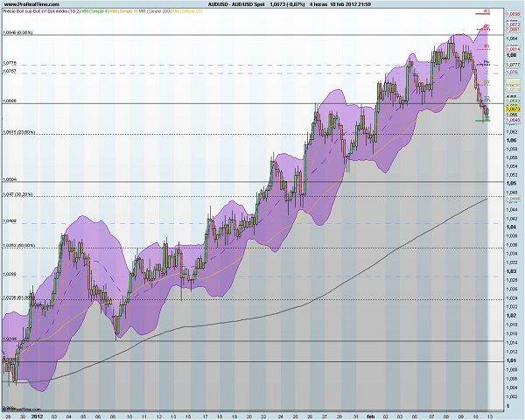525x420 pixels.
Task: Select the Fibonacci 50.00% level label
Action: click(18, 246)
